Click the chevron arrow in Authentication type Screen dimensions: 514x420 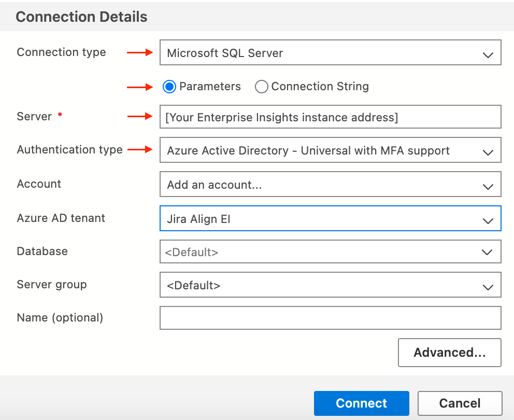click(488, 152)
